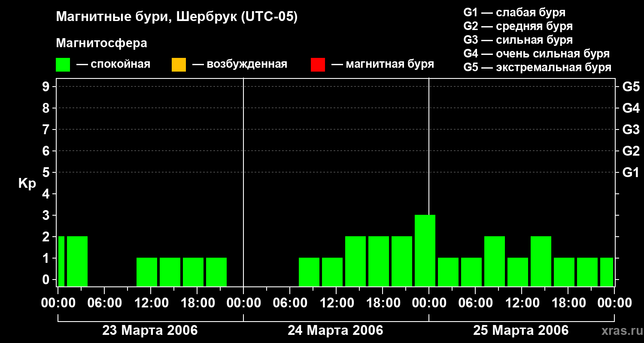This screenshot has width=644, height=343.
Task: Click the red 'магнитная буря' legend swatch
Action: (x=318, y=65)
